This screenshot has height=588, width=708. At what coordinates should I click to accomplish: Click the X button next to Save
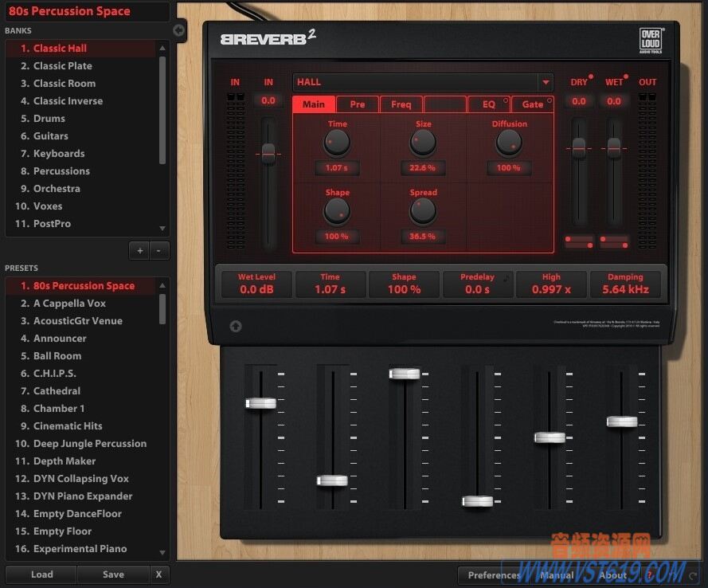tap(158, 574)
